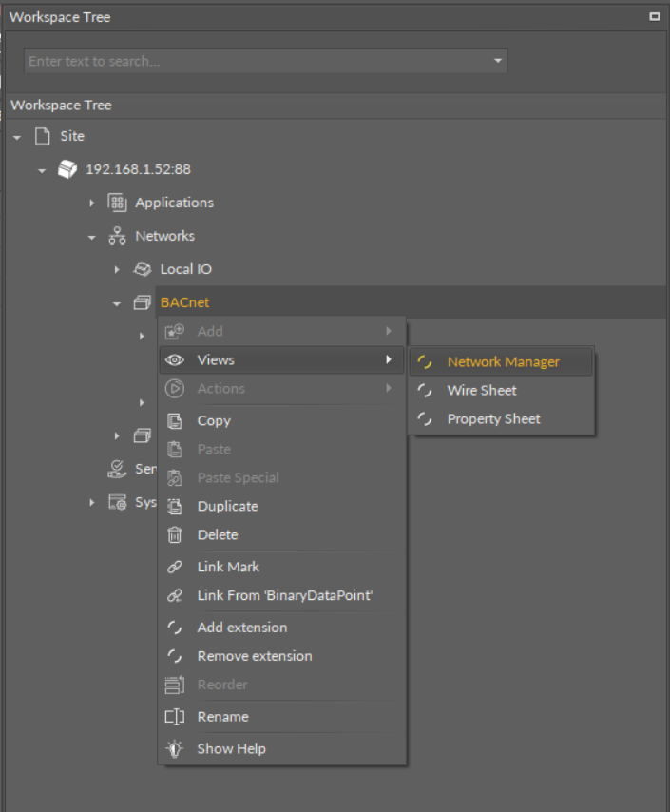Viewport: 670px width, 812px height.
Task: Choose Property Sheet view
Action: 493,418
